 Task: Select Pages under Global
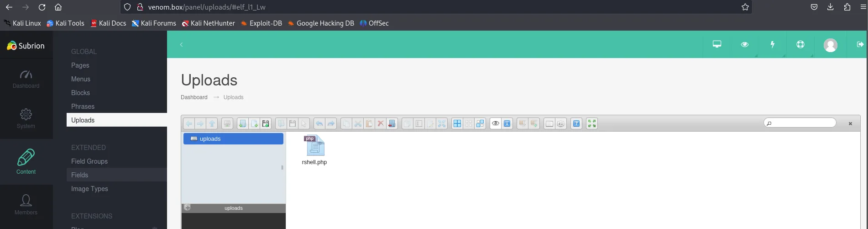coord(80,65)
